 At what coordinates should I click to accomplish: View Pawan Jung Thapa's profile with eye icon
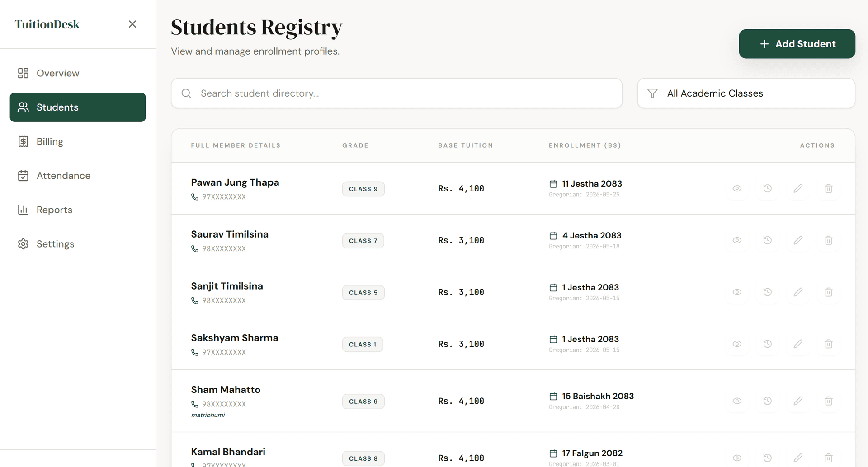737,188
